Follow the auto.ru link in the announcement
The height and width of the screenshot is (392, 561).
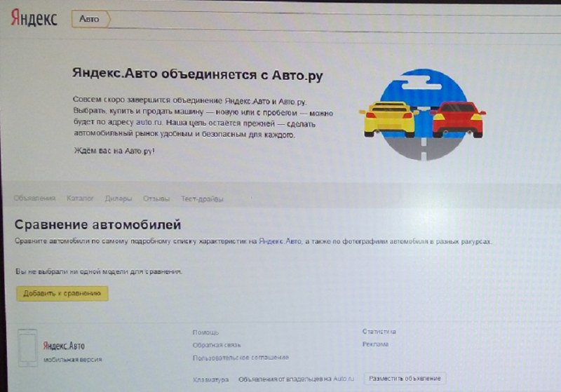tap(149, 122)
